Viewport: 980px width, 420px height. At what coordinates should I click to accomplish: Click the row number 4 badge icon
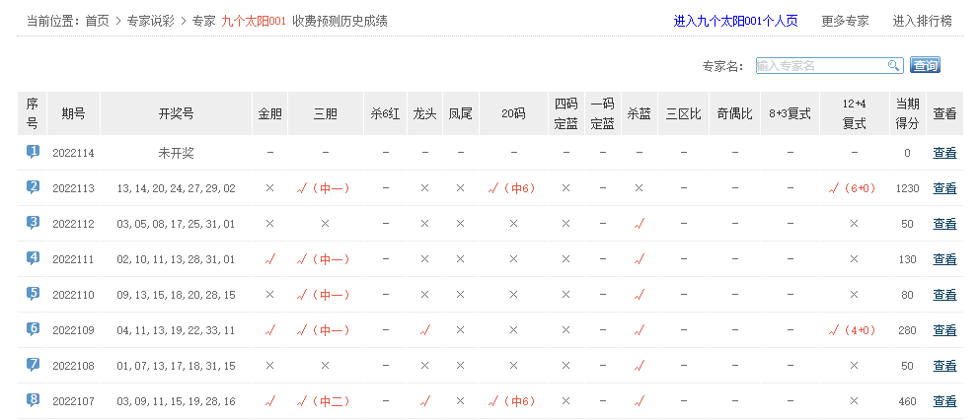click(x=33, y=258)
